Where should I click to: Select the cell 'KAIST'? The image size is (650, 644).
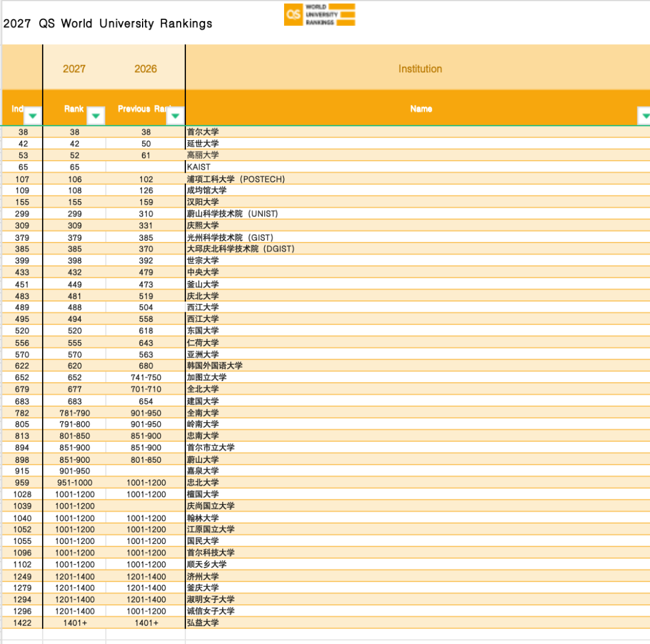coord(418,167)
